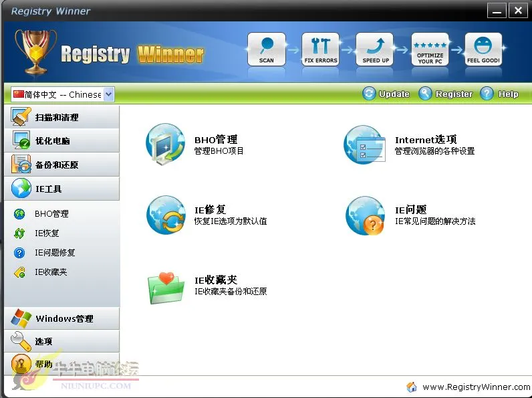Click the Internet选项 heading text
The image size is (532, 398).
pyautogui.click(x=426, y=140)
